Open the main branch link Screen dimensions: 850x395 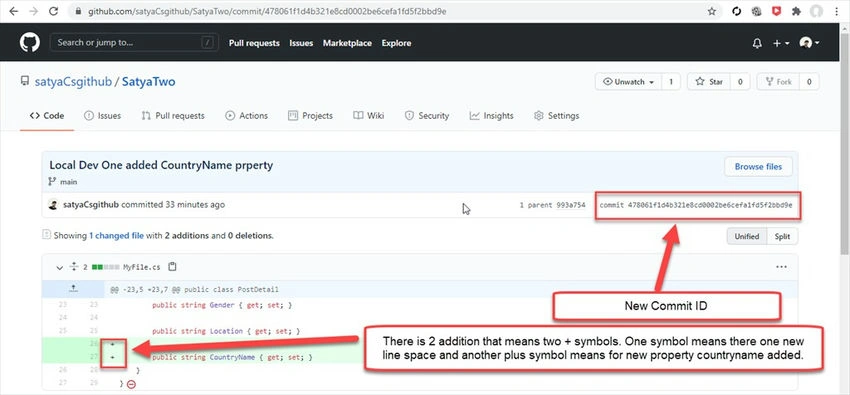point(68,182)
